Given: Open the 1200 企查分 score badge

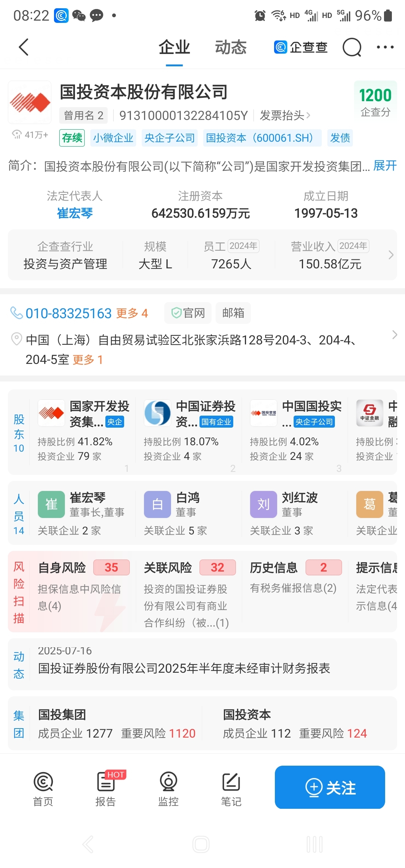Looking at the screenshot, I should [375, 102].
